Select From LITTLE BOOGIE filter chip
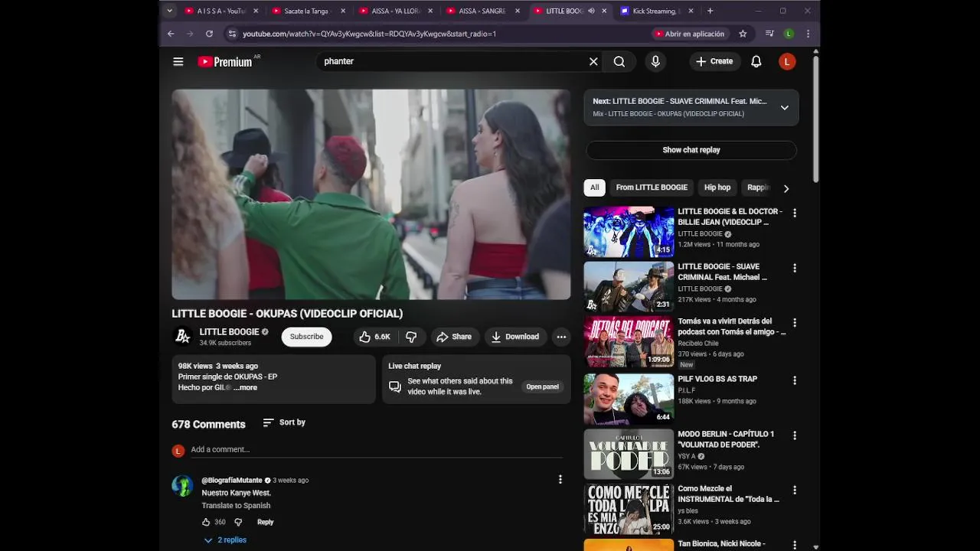This screenshot has width=980, height=551. click(652, 187)
